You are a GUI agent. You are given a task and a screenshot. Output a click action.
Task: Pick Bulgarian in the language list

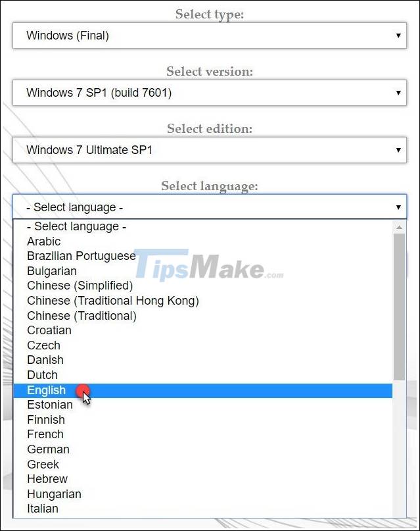point(203,271)
